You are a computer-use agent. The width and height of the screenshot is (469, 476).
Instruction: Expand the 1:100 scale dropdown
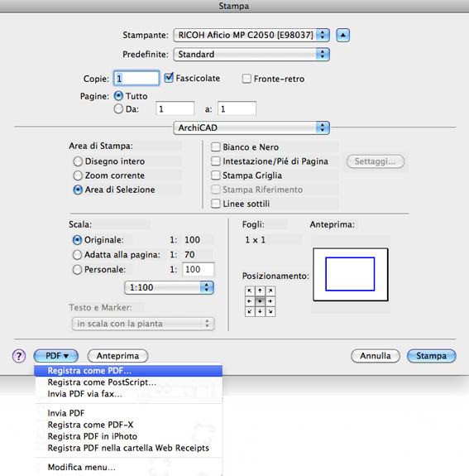click(169, 287)
